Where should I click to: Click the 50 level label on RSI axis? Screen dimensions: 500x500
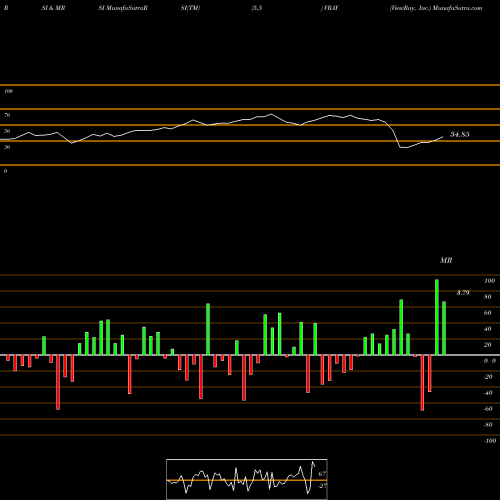[7, 131]
